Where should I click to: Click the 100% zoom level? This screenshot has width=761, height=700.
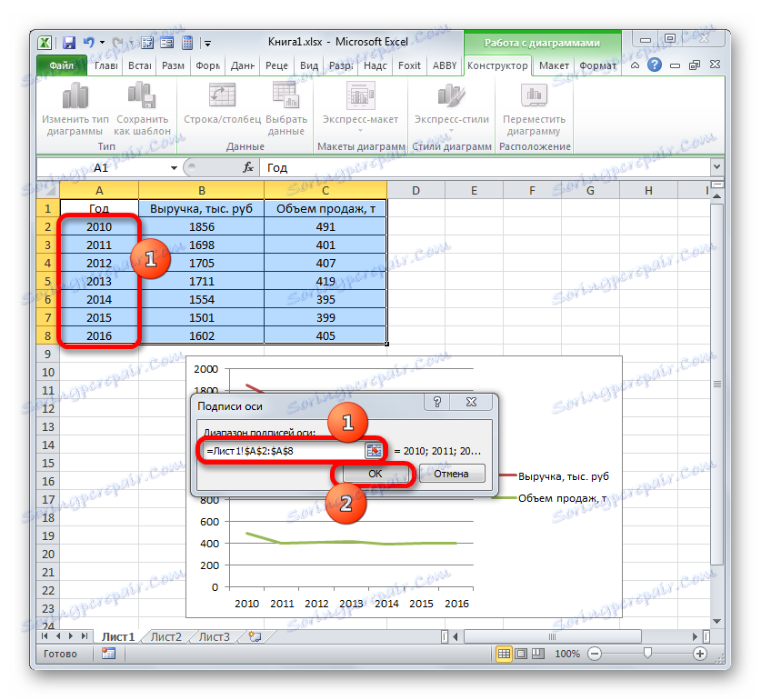coord(567,654)
